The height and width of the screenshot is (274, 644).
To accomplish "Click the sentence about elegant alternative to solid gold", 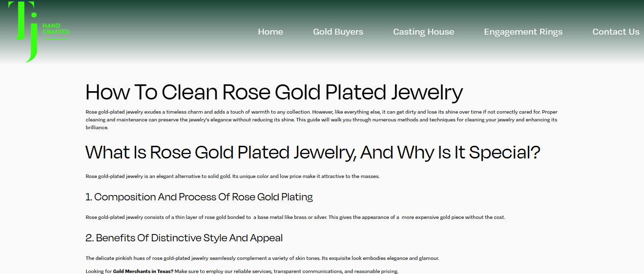I will tap(232, 176).
